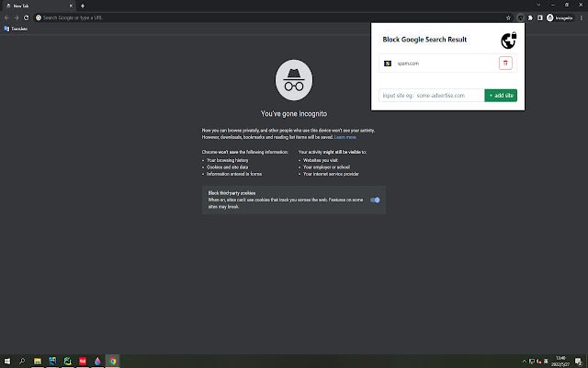This screenshot has width=588, height=368.
Task: Open the active block extension toolbar icon
Action: coord(520,17)
